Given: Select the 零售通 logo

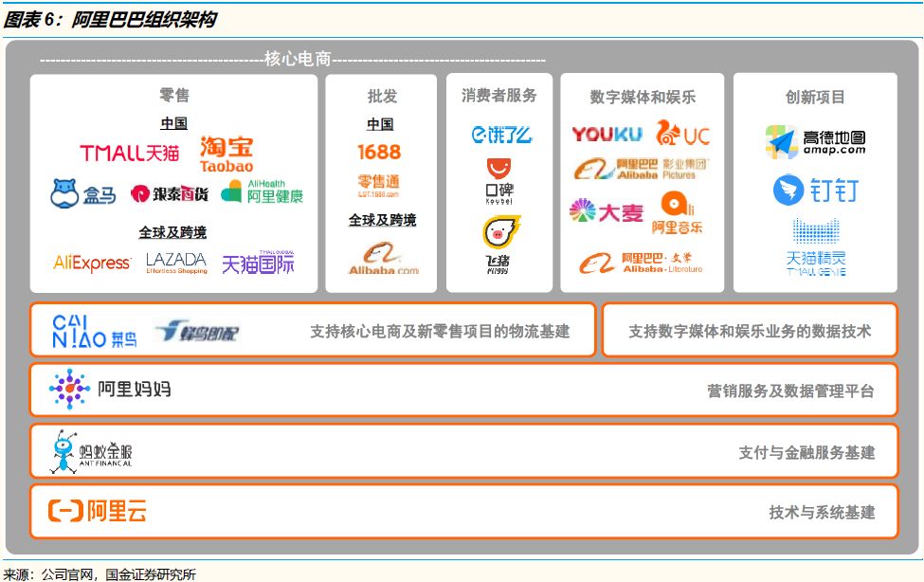Looking at the screenshot, I should 379,185.
